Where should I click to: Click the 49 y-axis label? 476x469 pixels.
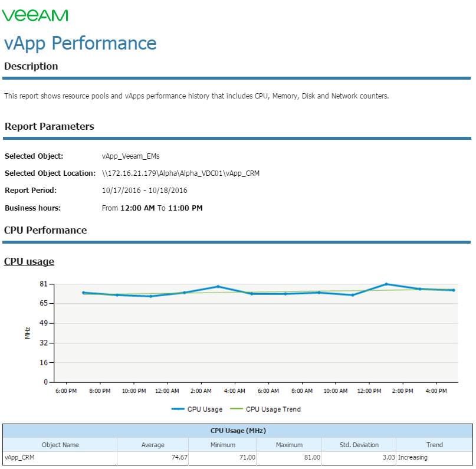pyautogui.click(x=44, y=323)
